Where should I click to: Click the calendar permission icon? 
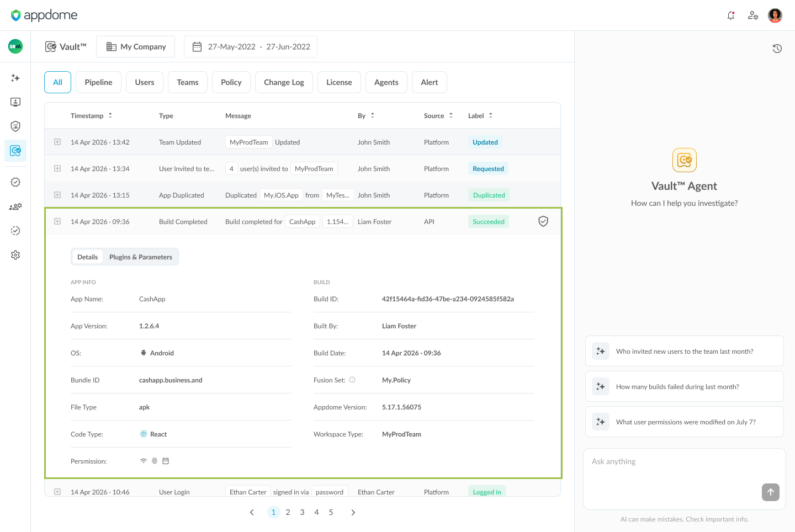(x=166, y=461)
